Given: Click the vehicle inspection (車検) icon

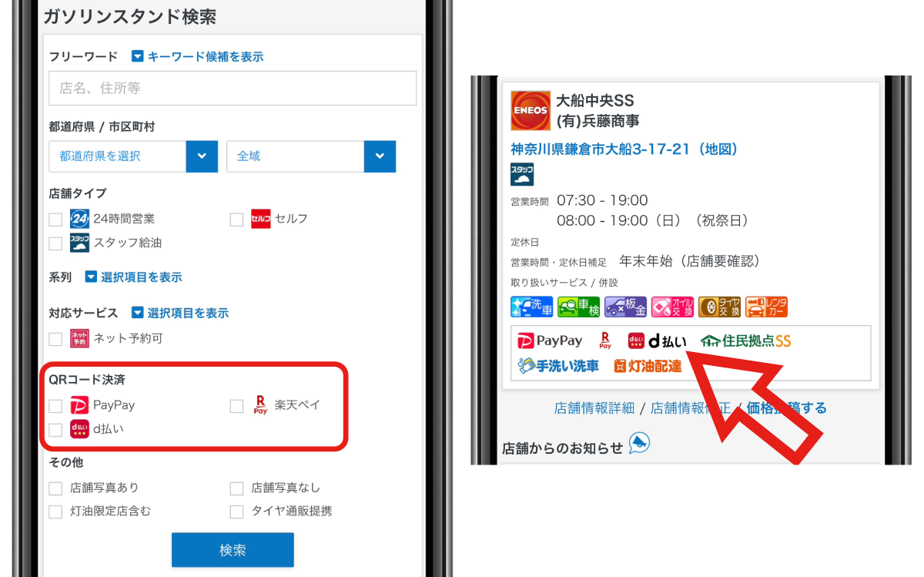Looking at the screenshot, I should (x=578, y=307).
